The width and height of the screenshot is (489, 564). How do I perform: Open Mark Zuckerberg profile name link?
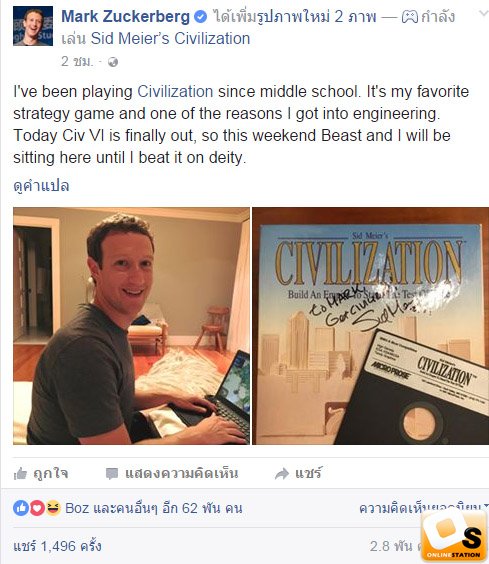tap(126, 17)
